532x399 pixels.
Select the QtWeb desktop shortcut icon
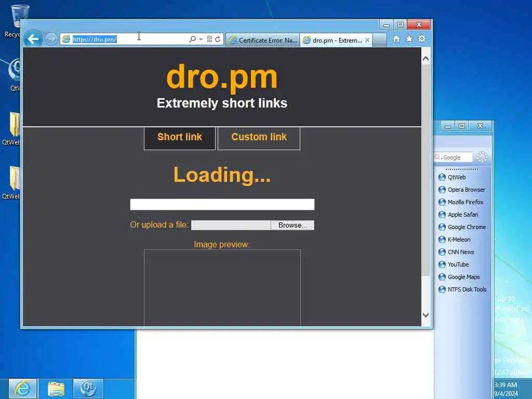(15, 75)
